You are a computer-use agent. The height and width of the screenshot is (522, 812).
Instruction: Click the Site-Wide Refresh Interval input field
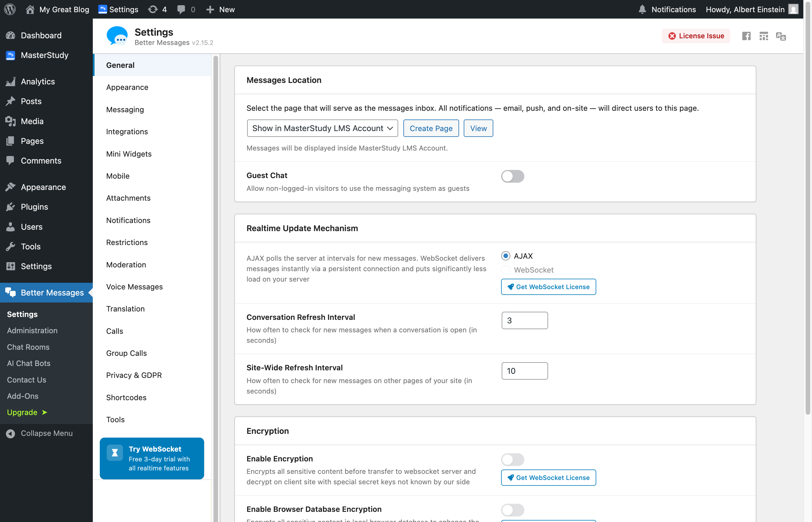[525, 371]
